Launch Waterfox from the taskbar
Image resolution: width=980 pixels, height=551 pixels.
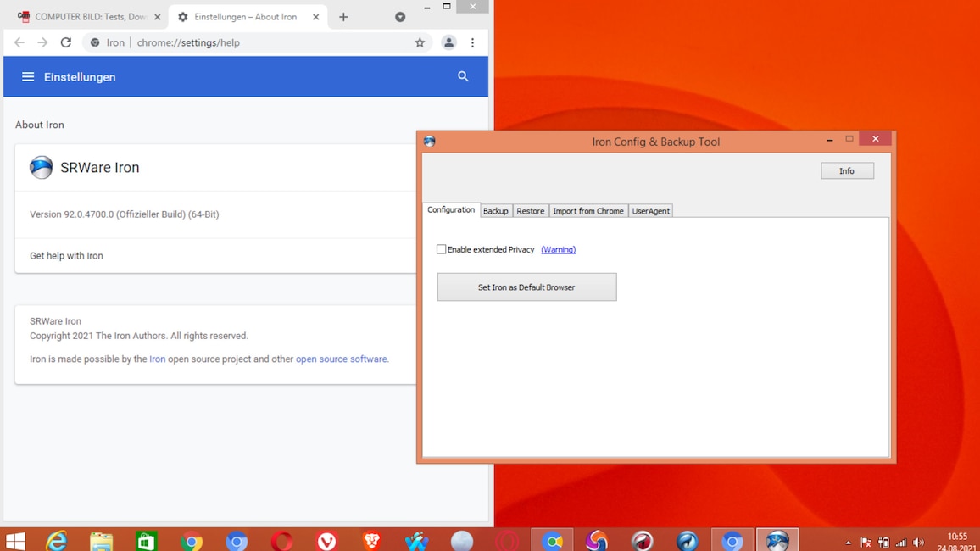tap(417, 540)
